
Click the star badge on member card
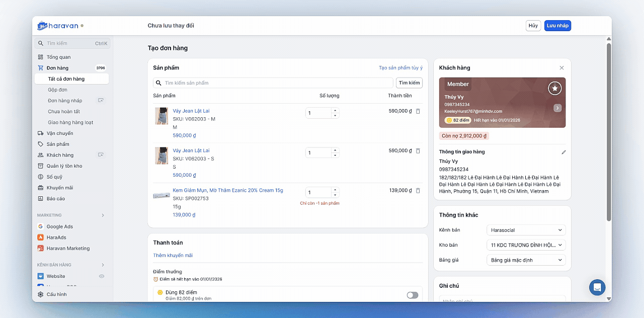click(554, 89)
